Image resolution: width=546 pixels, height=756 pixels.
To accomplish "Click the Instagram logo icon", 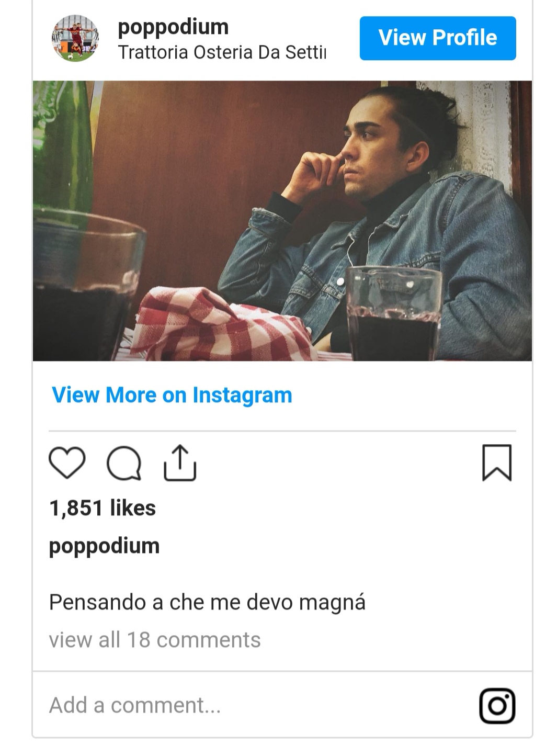I will click(497, 706).
